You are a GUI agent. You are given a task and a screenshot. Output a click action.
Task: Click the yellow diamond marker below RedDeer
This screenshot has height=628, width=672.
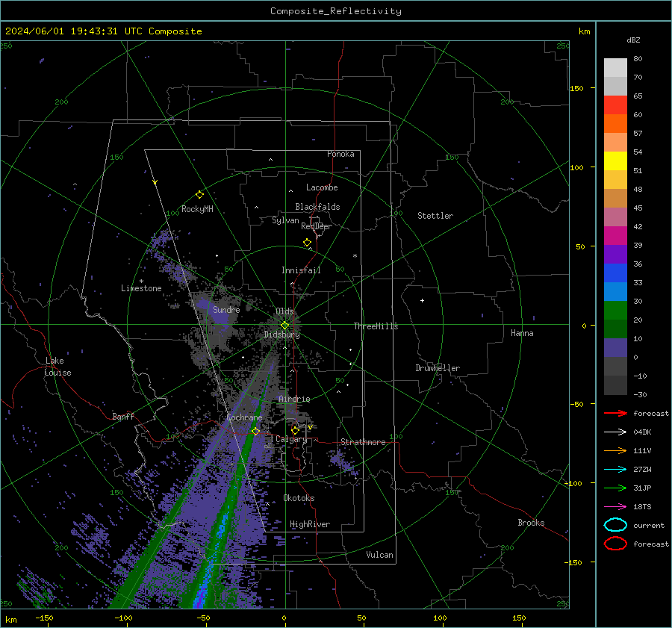coord(307,243)
